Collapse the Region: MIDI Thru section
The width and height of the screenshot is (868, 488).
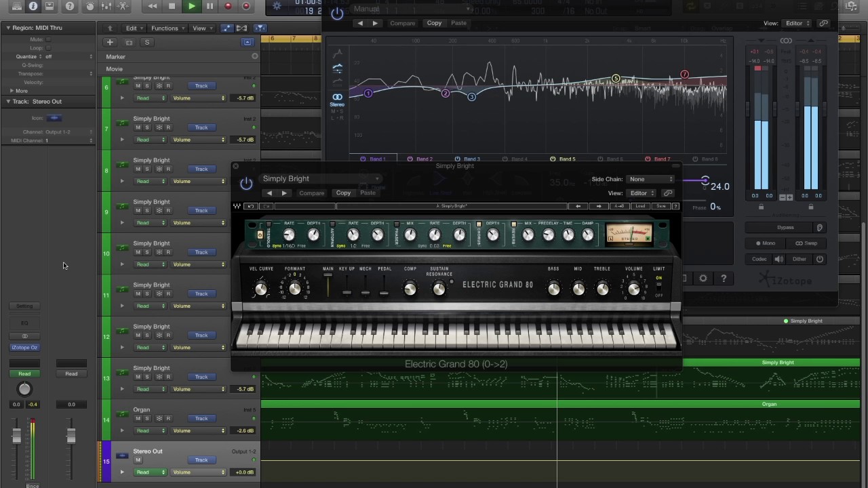pyautogui.click(x=8, y=28)
